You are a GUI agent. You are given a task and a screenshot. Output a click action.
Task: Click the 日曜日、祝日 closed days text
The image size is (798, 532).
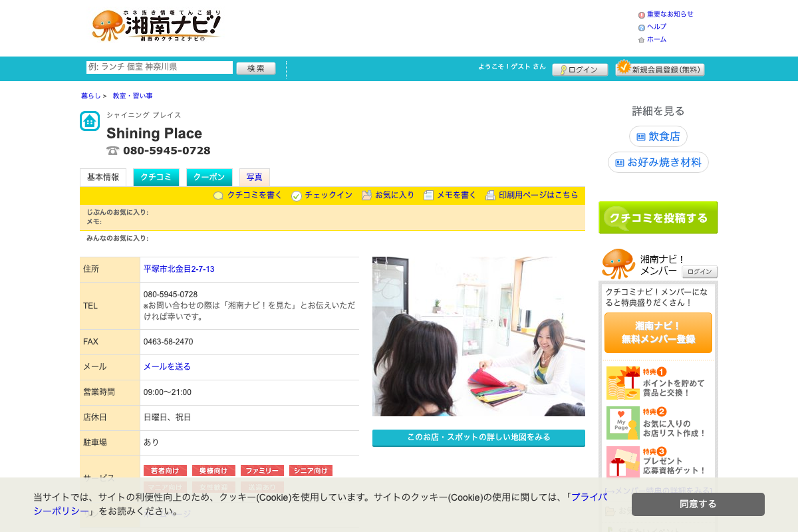click(x=168, y=418)
